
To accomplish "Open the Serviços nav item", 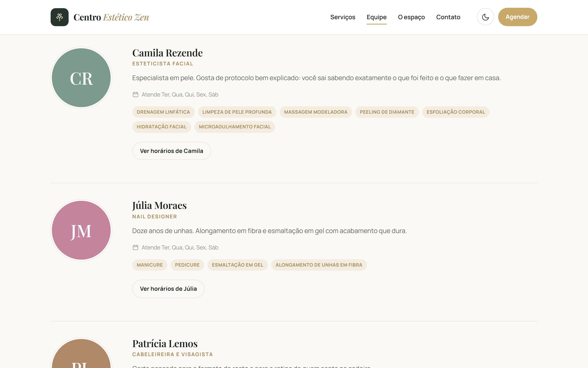I will click(x=343, y=17).
